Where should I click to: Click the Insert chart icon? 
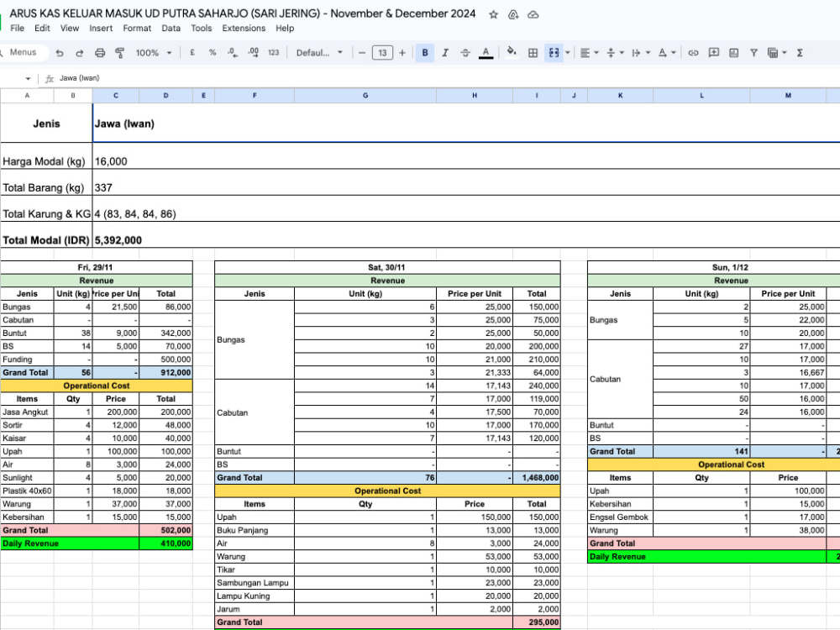coord(734,52)
